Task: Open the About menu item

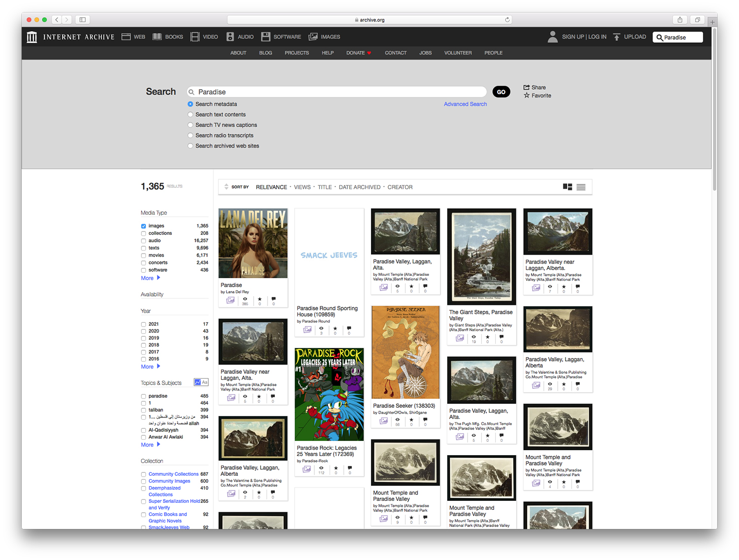Action: click(238, 53)
